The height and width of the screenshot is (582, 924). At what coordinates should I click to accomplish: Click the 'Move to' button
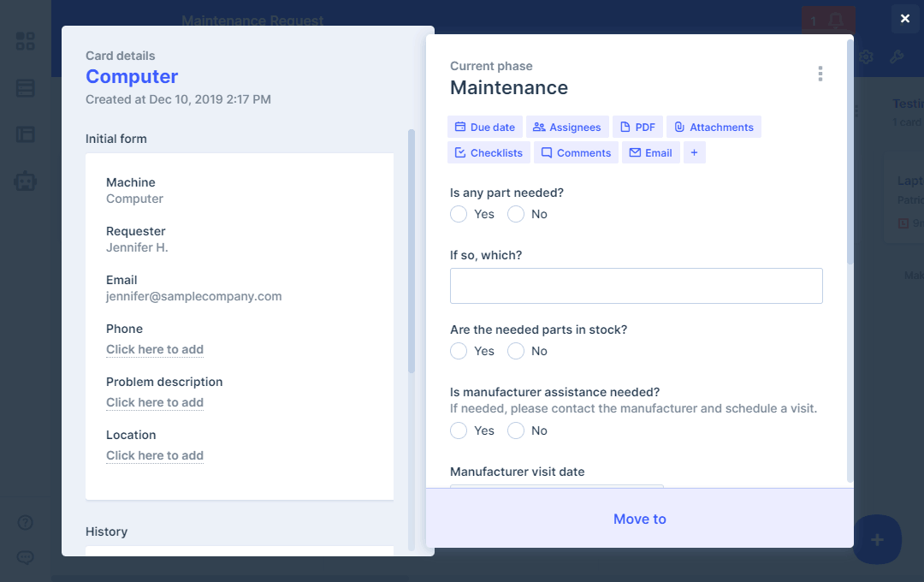639,519
